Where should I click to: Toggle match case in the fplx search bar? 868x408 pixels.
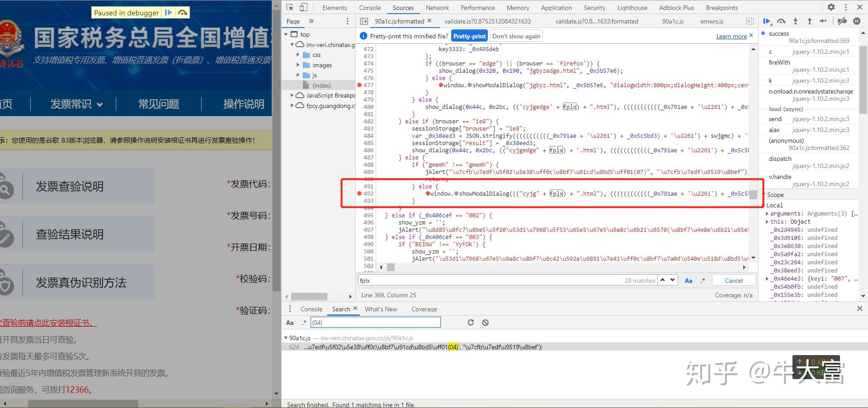689,280
